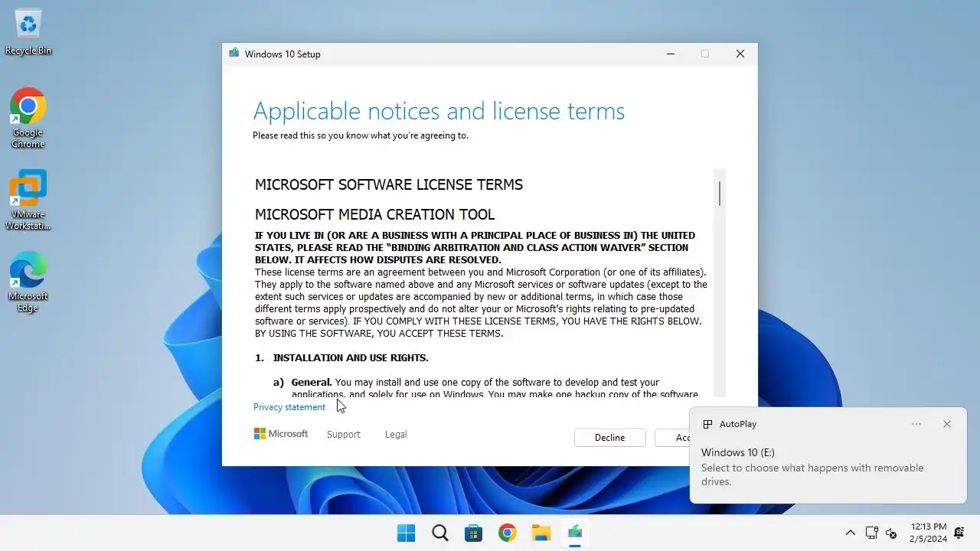The width and height of the screenshot is (980, 551).
Task: Open the Legal link
Action: click(x=396, y=434)
